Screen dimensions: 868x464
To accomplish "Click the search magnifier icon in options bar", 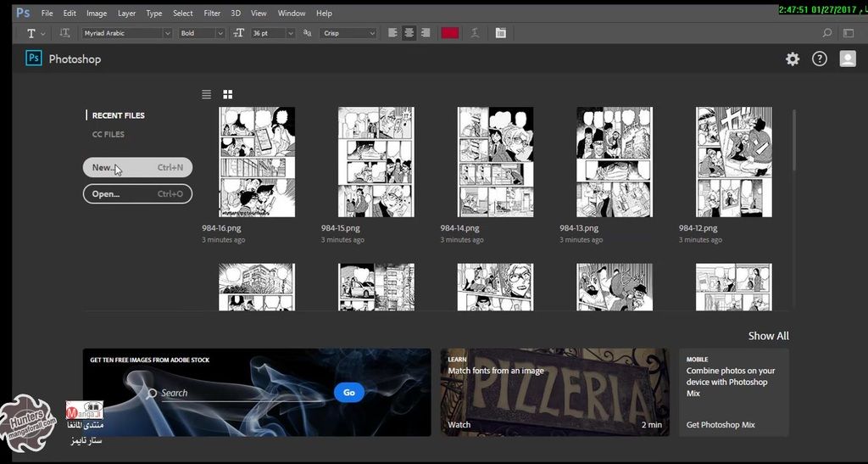I will (x=827, y=33).
